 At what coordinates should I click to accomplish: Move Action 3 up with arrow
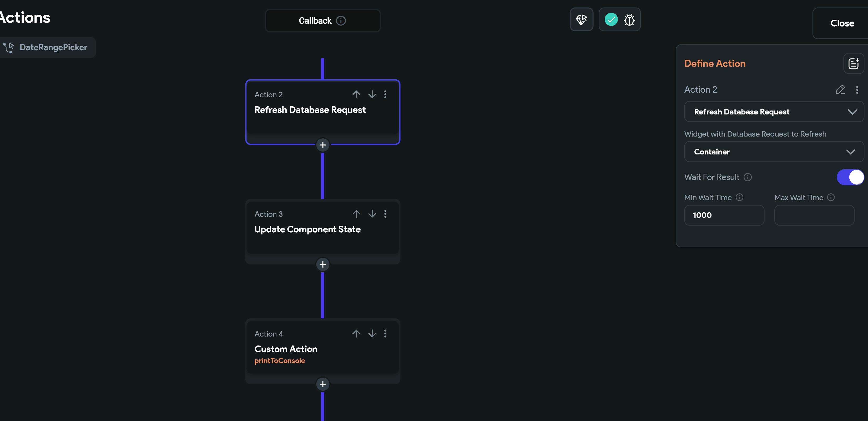(356, 214)
